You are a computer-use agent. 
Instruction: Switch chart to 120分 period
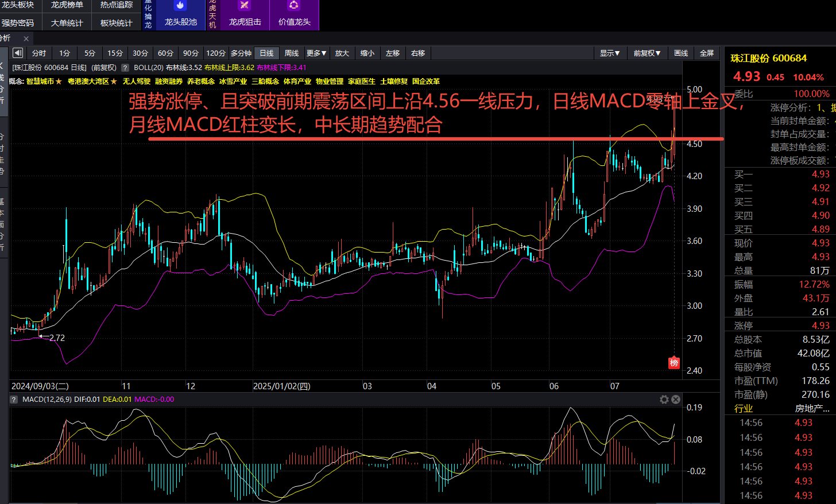(x=216, y=53)
